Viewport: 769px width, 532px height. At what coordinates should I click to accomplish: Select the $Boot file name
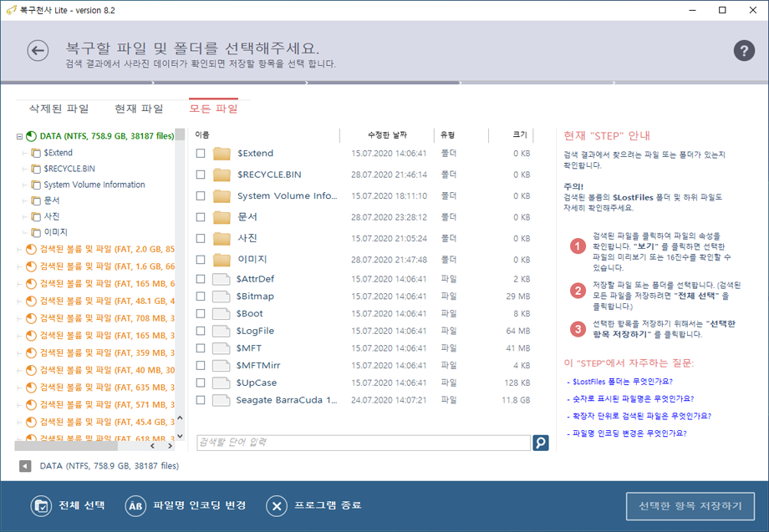point(250,313)
